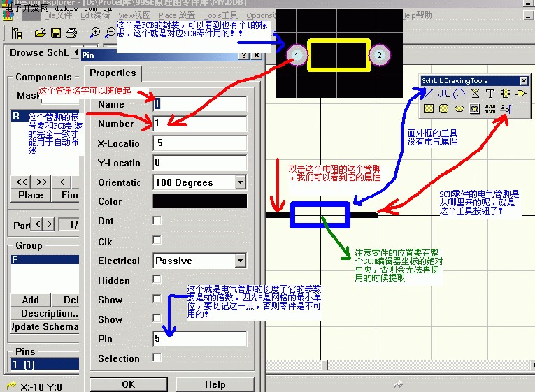Click the Pin length input field
This screenshot has width=535, height=392.
click(x=199, y=339)
